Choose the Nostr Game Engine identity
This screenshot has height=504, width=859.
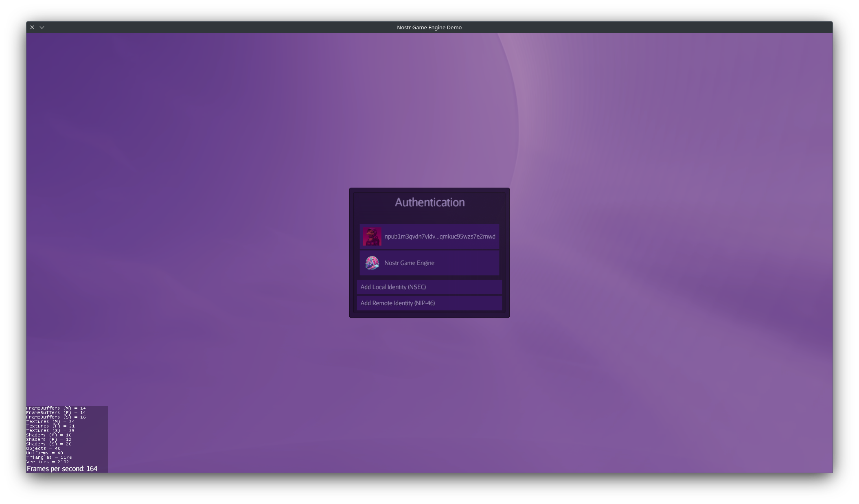(x=429, y=263)
